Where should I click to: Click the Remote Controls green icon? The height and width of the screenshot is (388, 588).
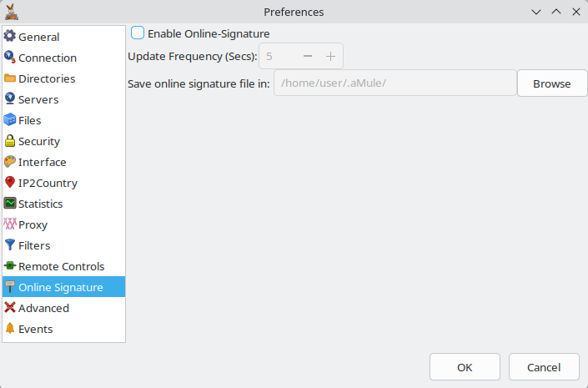10,265
